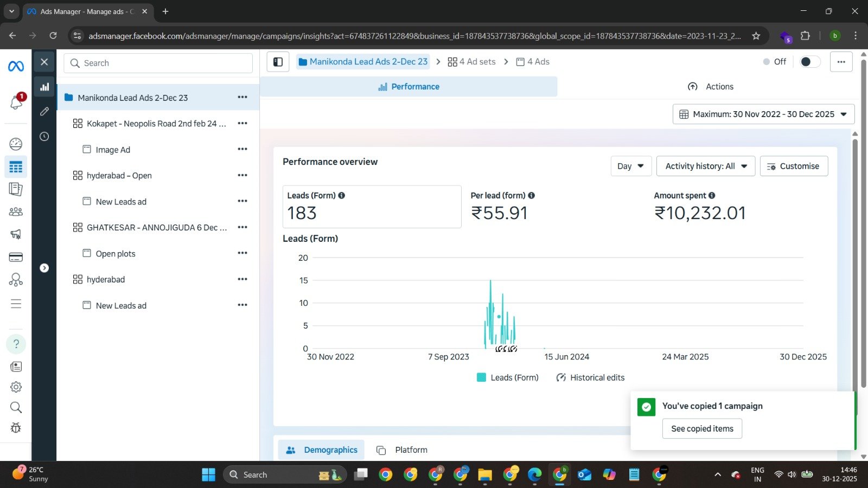Viewport: 868px width, 488px height.
Task: Switch to the Actions tab
Action: (711, 87)
